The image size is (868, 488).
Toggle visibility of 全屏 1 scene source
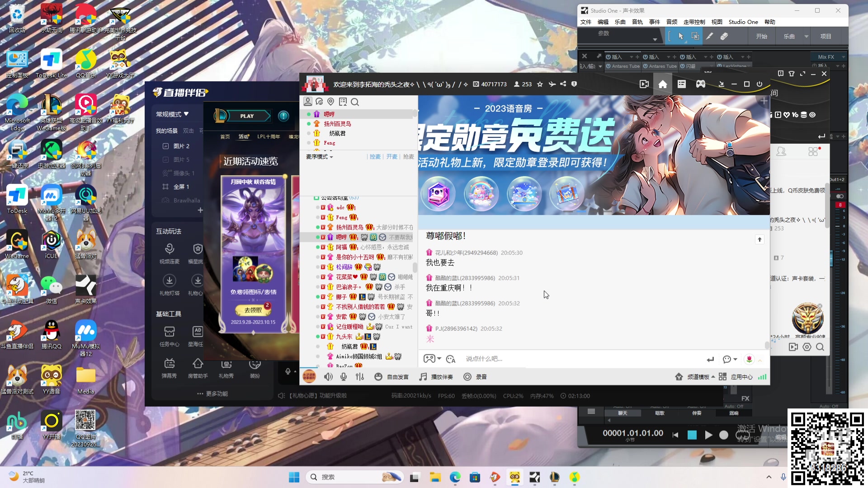pos(165,187)
